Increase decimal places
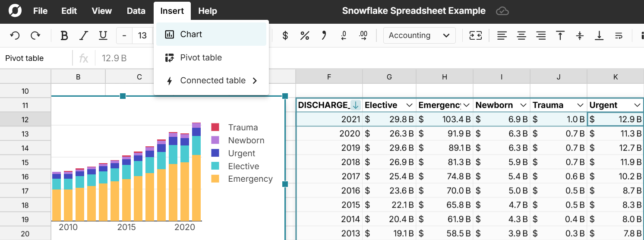Viewport: 644px width, 240px height. (363, 35)
